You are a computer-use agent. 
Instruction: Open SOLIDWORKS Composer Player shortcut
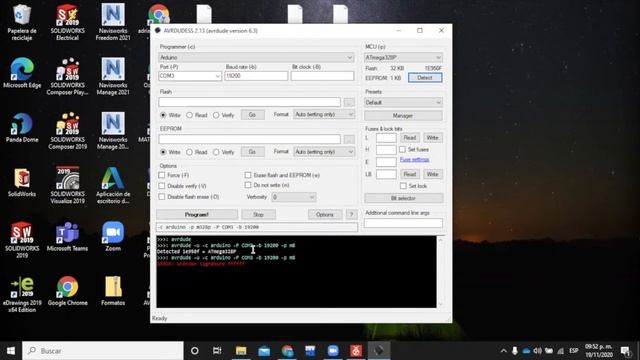(67, 77)
